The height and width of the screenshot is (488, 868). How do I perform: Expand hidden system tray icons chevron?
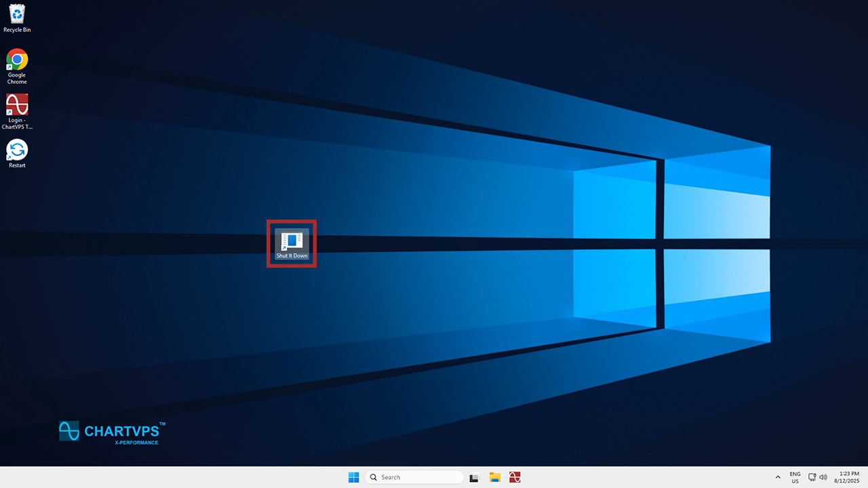pyautogui.click(x=778, y=477)
